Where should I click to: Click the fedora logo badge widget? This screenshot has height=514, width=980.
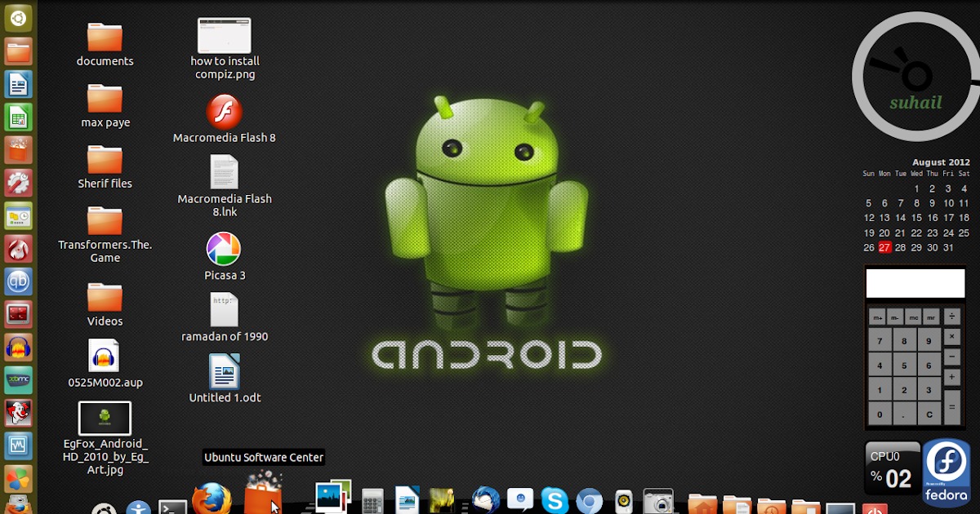pos(947,473)
